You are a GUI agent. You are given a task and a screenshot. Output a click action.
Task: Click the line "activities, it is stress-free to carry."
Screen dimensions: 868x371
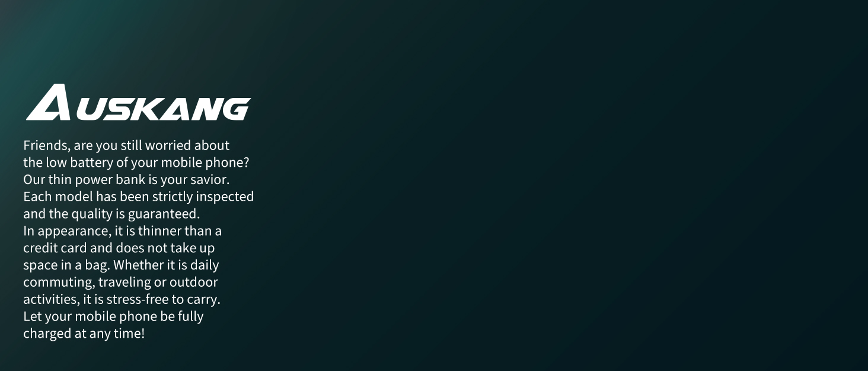point(122,299)
